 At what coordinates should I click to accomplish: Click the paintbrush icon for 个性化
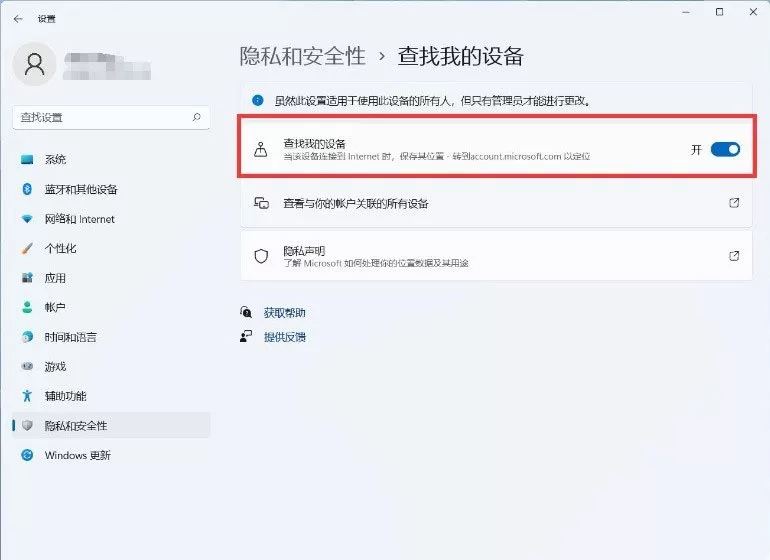point(27,248)
